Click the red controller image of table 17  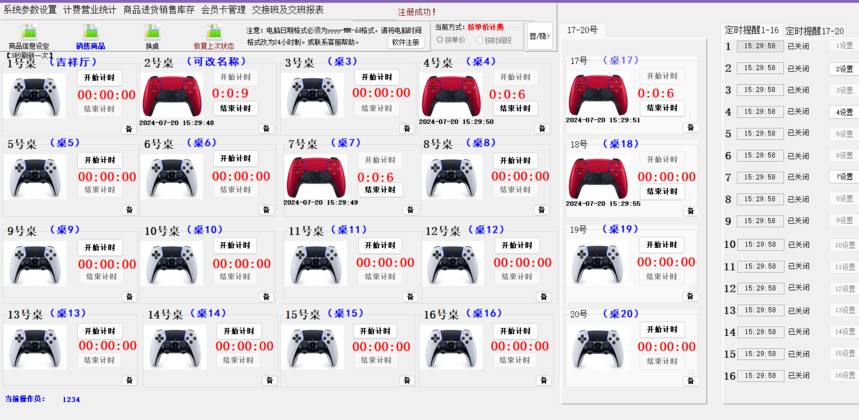597,94
